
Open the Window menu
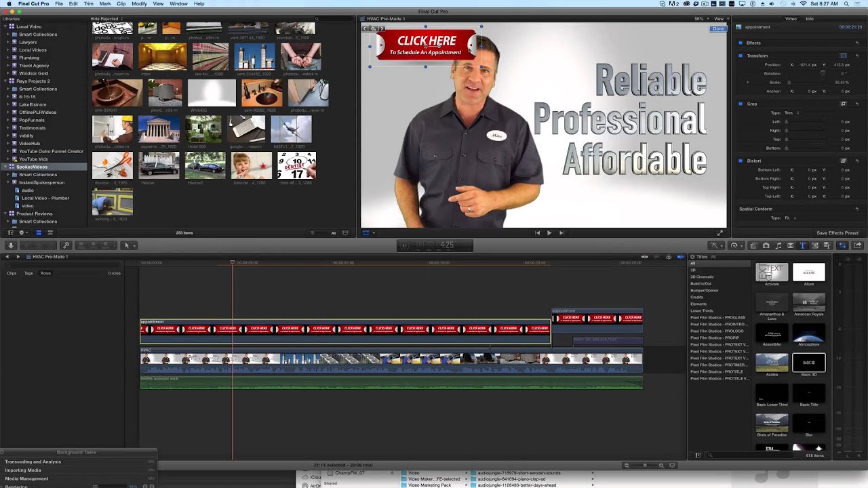point(179,3)
